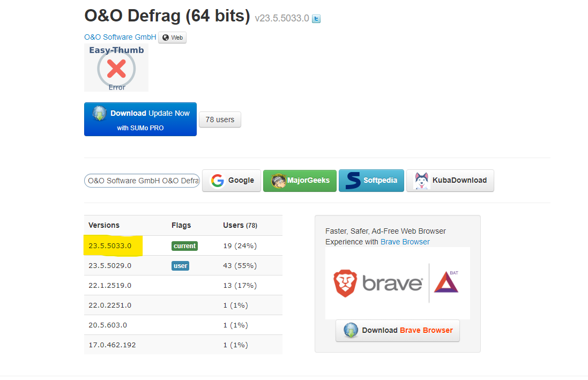The height and width of the screenshot is (380, 588).
Task: Click the Easy-Thumb error thumbnail
Action: pos(116,68)
